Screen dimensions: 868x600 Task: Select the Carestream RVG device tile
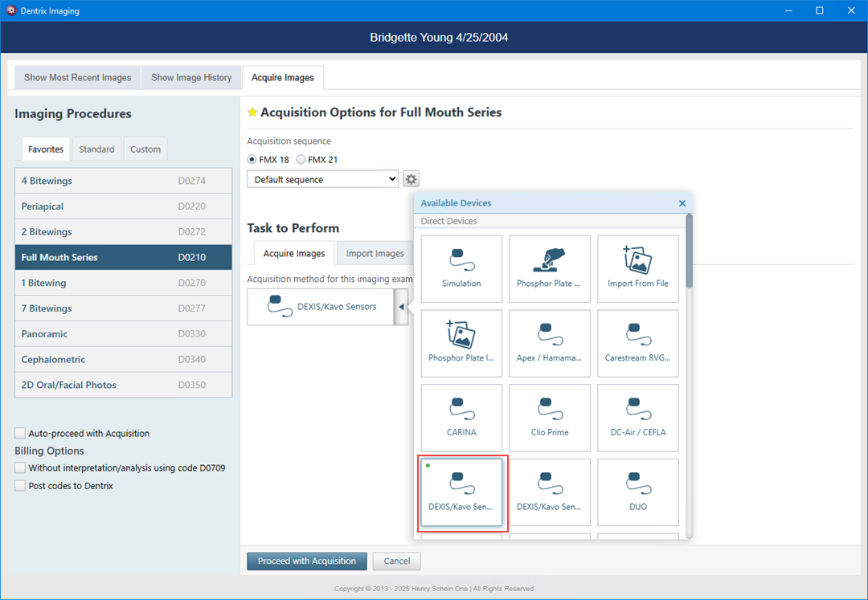click(637, 344)
